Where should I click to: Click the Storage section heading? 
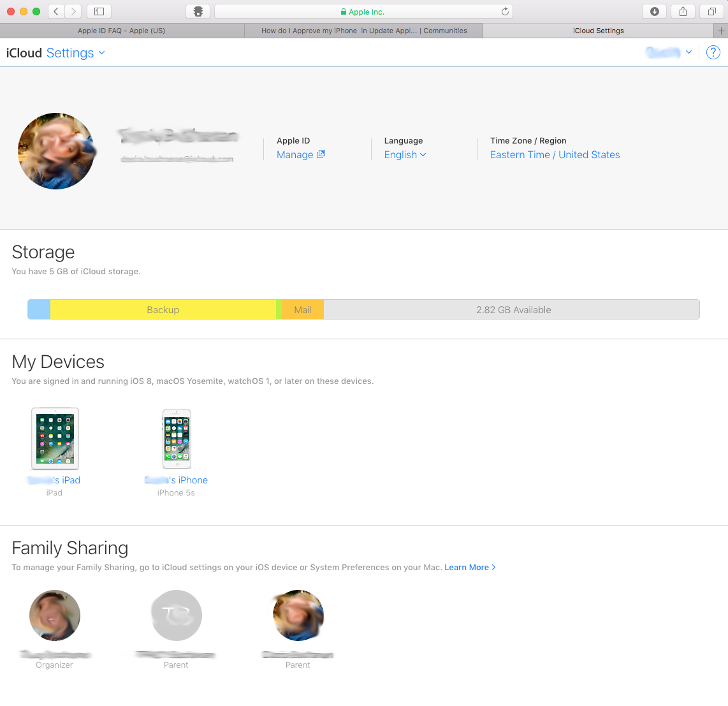tap(43, 252)
